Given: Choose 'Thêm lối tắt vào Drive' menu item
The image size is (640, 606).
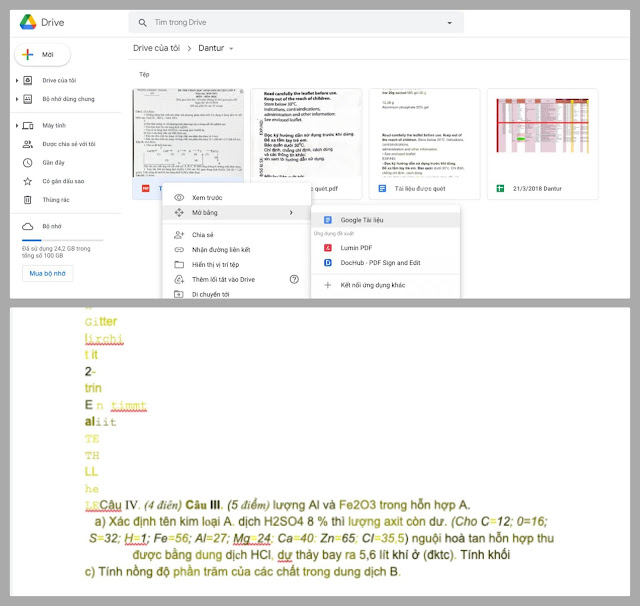Looking at the screenshot, I should pyautogui.click(x=236, y=280).
